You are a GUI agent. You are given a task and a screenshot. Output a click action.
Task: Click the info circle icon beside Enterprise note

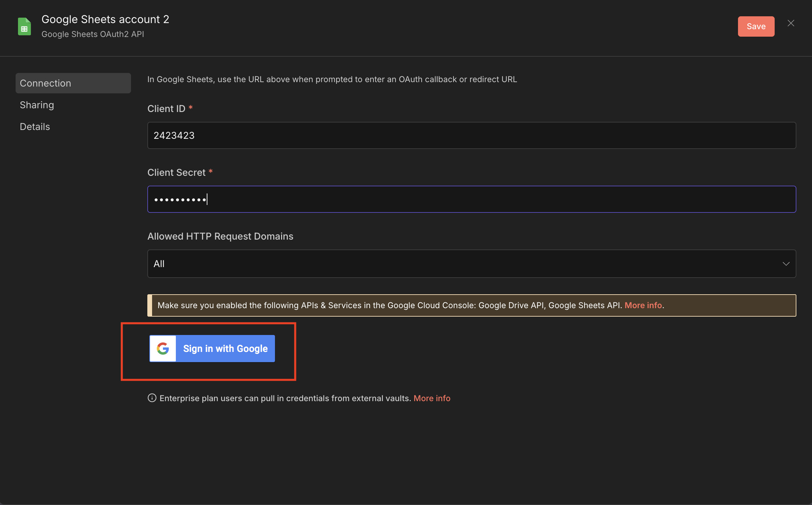pos(152,398)
